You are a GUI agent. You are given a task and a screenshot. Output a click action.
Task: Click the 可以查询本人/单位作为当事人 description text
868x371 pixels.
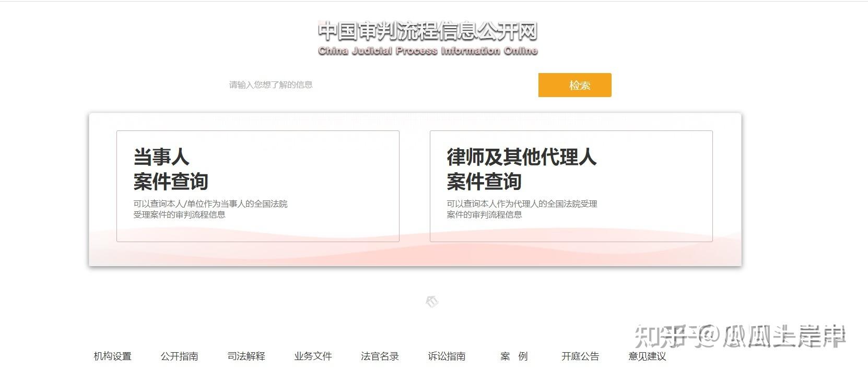pyautogui.click(x=210, y=209)
